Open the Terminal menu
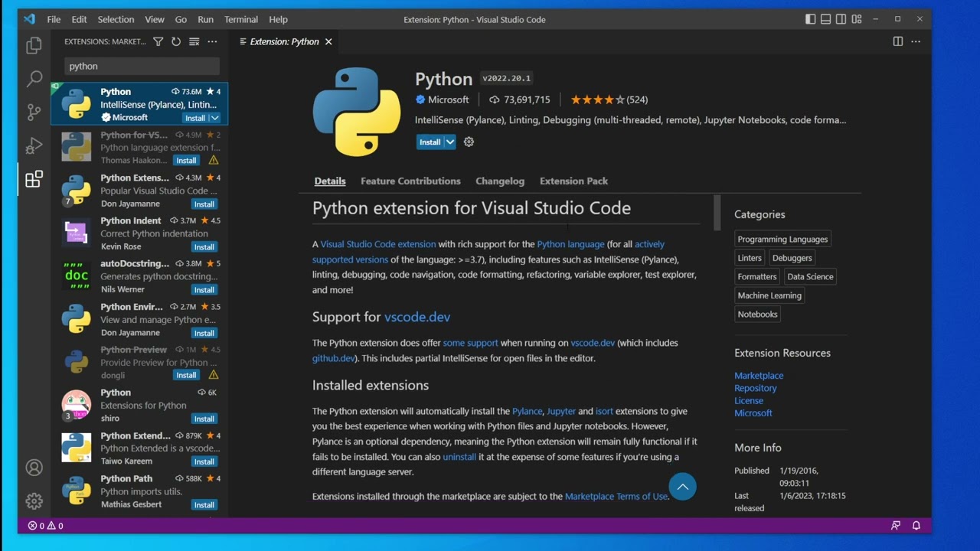This screenshot has width=980, height=551. 241,19
